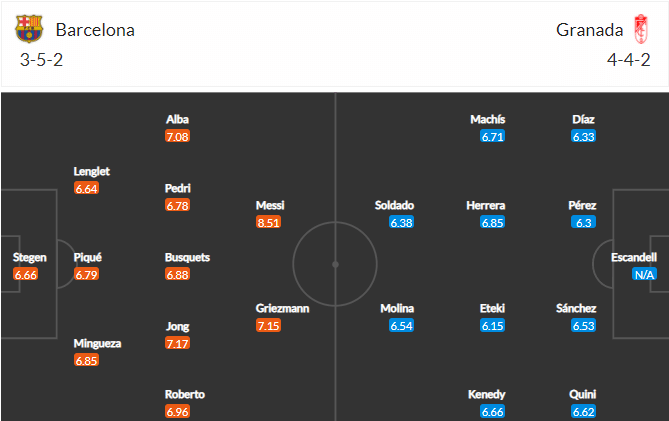Click the Granada club crest icon
The image size is (669, 421).
[640, 29]
